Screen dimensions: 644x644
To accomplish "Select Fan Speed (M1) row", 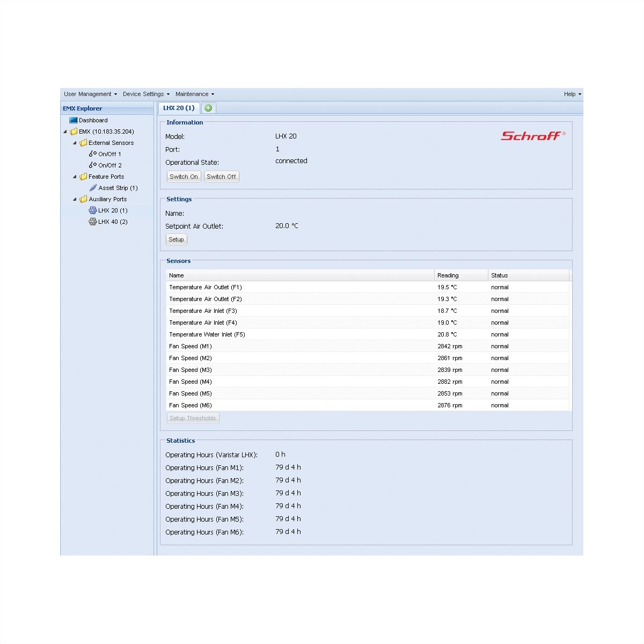I will pyautogui.click(x=368, y=346).
